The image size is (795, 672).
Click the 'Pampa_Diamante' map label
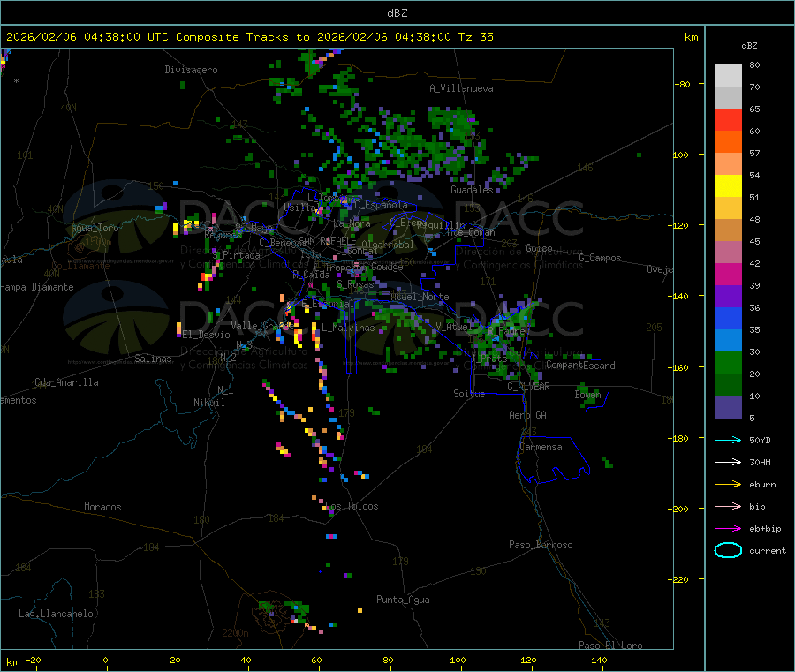point(36,287)
